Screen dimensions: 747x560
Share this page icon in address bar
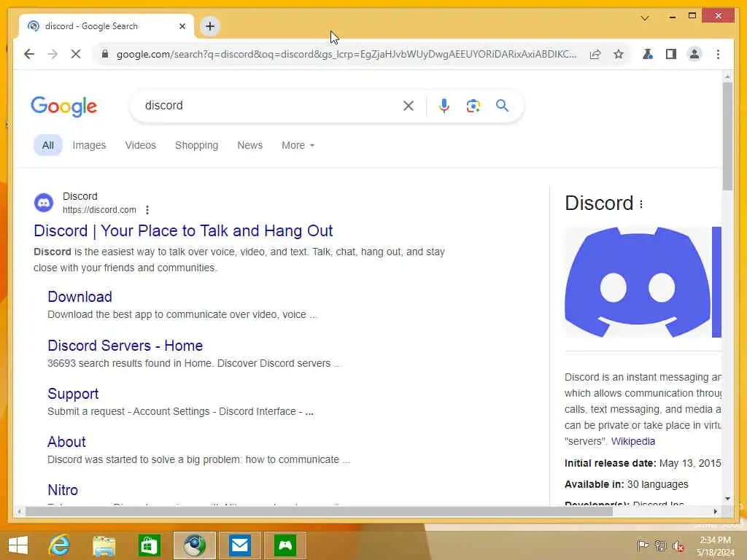pyautogui.click(x=595, y=54)
